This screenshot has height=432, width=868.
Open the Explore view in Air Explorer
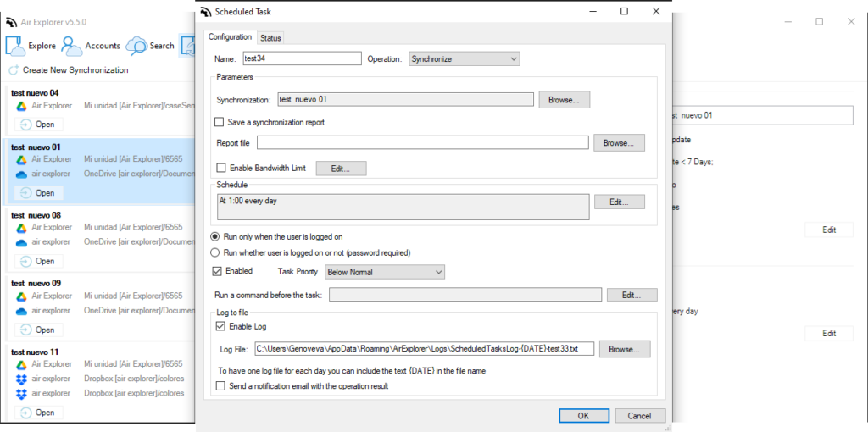click(x=31, y=46)
